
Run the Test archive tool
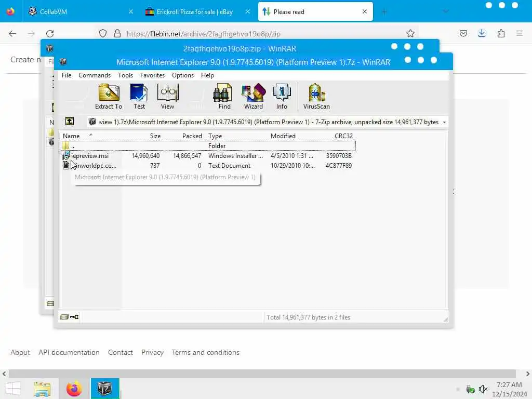tap(139, 97)
